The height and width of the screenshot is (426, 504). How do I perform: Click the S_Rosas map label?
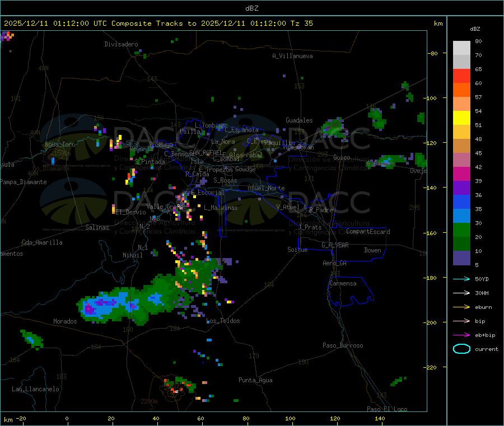[225, 180]
